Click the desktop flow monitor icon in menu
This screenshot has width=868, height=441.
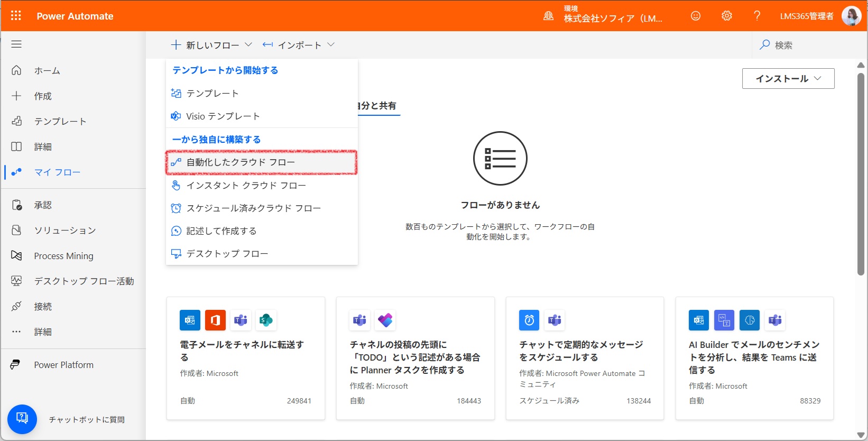[x=176, y=254]
